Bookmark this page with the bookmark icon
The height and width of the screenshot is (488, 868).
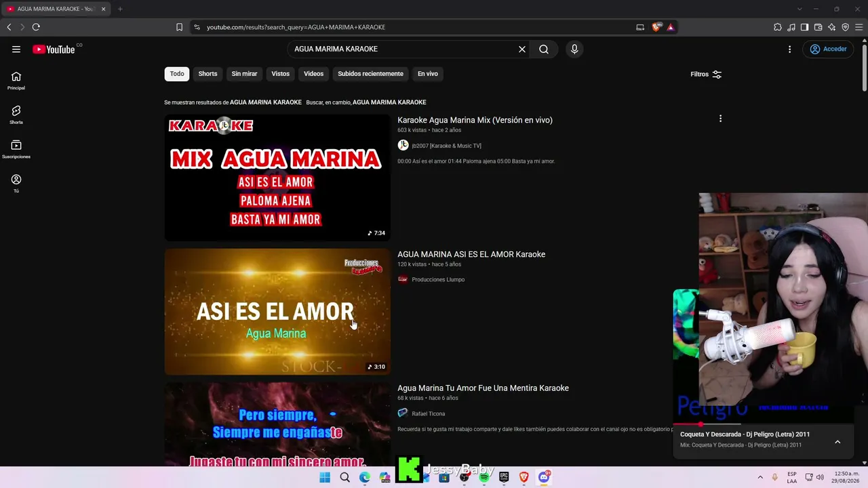(x=179, y=27)
